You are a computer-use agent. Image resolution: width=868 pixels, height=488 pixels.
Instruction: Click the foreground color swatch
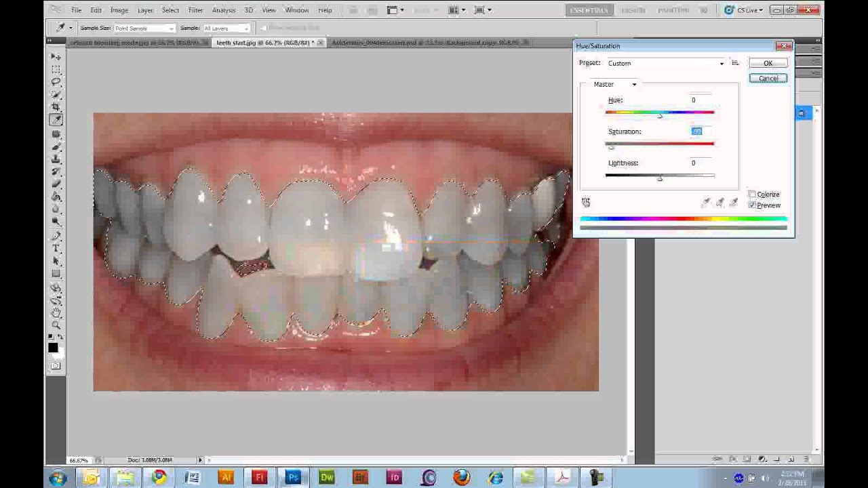point(53,348)
